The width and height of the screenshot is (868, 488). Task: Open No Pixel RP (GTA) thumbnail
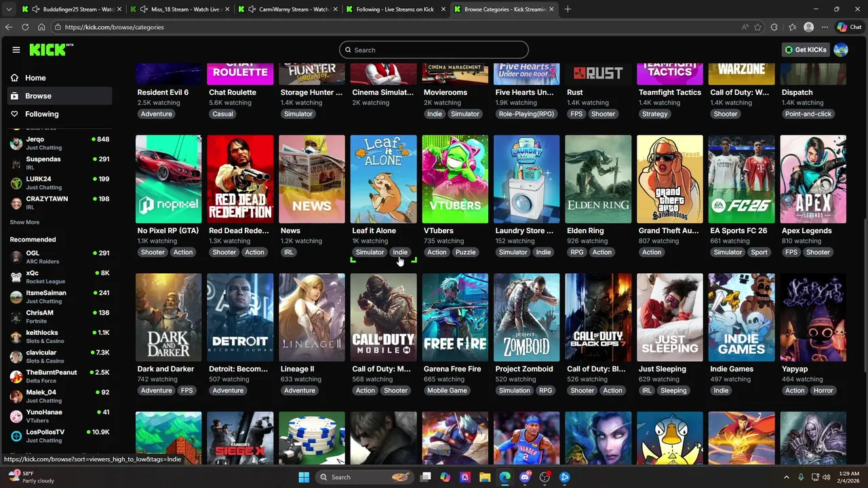pos(168,179)
